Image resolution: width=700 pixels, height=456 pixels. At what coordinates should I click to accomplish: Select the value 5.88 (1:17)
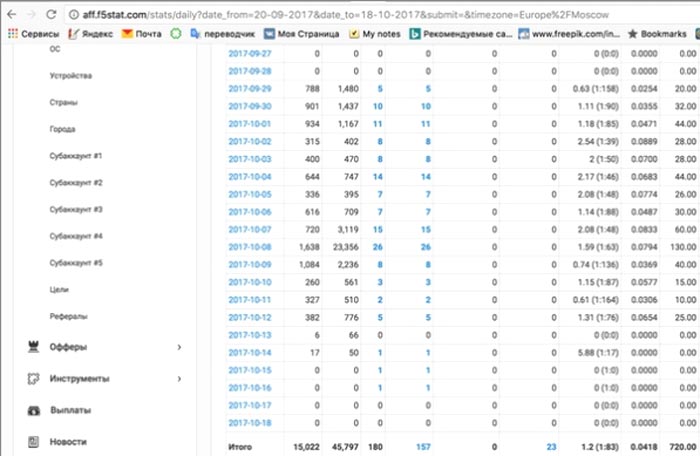click(x=598, y=353)
